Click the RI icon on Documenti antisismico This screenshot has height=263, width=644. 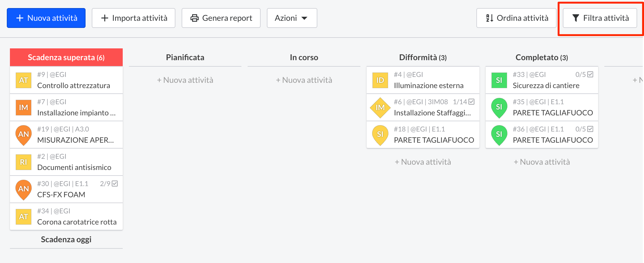point(24,162)
